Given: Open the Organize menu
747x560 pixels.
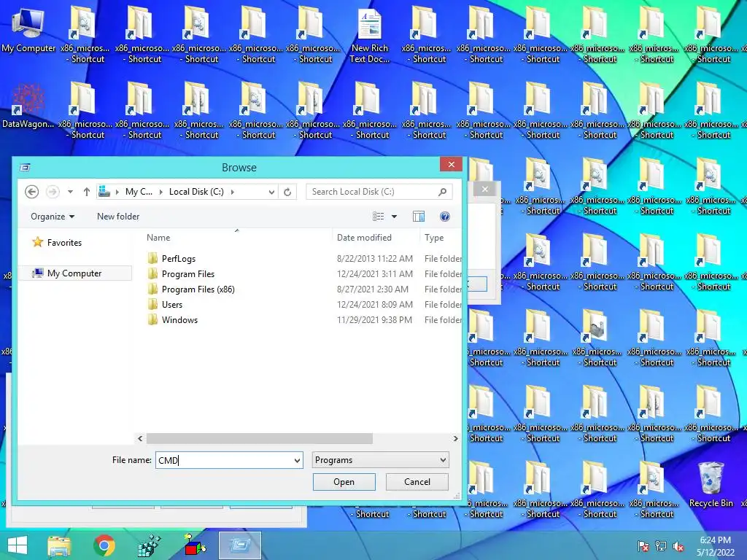Looking at the screenshot, I should [x=53, y=217].
